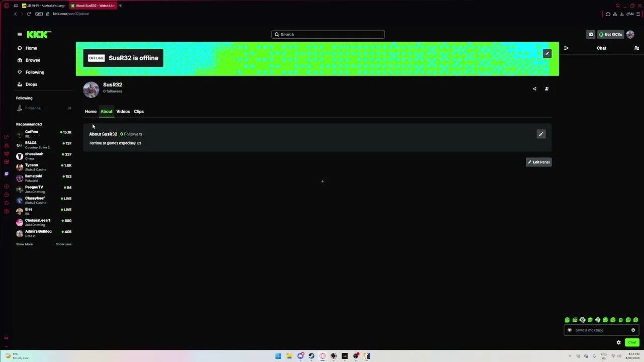Open browser easy setup sliders icon
The width and height of the screenshot is (644, 362).
pyautogui.click(x=638, y=14)
